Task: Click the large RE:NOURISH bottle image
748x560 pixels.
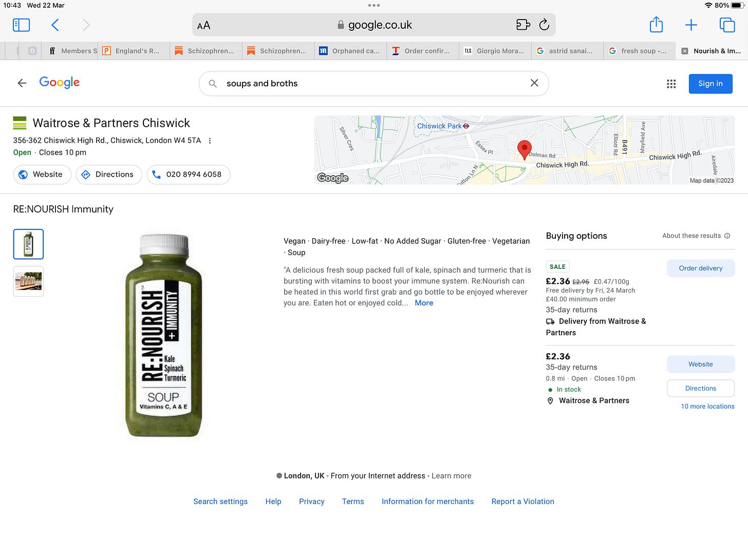Action: coord(164,336)
